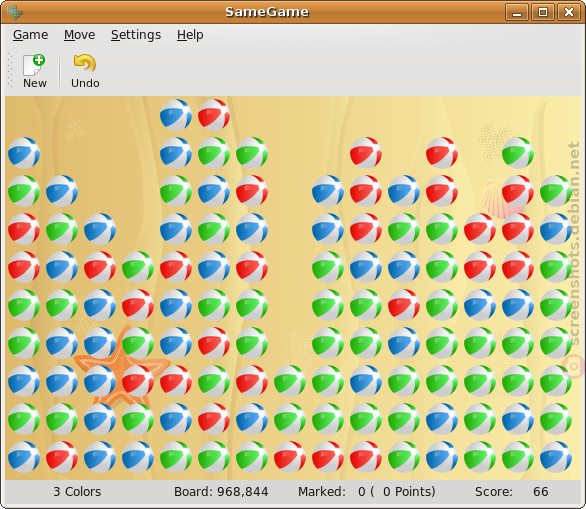This screenshot has width=586, height=509.
Task: Click the Score display in status bar
Action: pyautogui.click(x=511, y=492)
